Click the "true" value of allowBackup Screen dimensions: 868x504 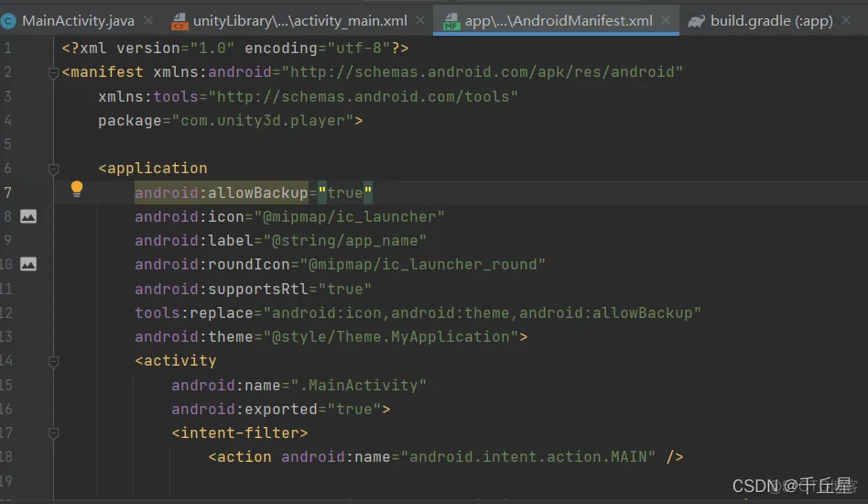[x=345, y=192]
